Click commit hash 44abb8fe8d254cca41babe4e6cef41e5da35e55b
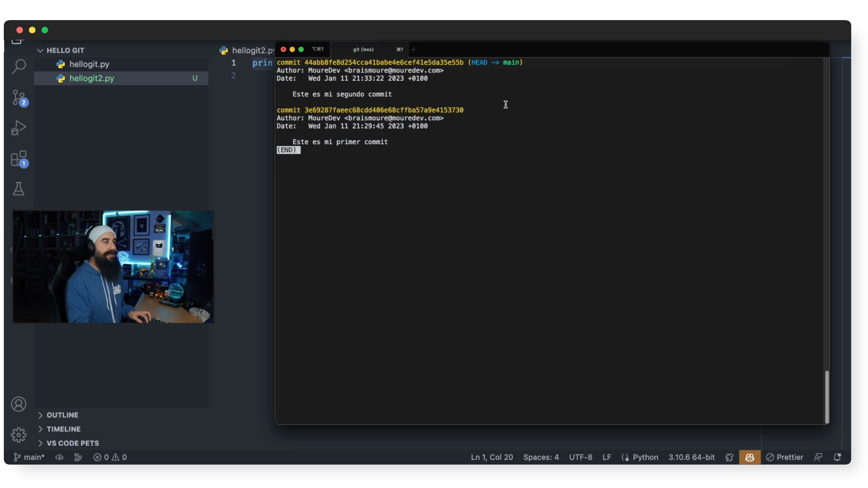868x488 pixels. coord(384,62)
